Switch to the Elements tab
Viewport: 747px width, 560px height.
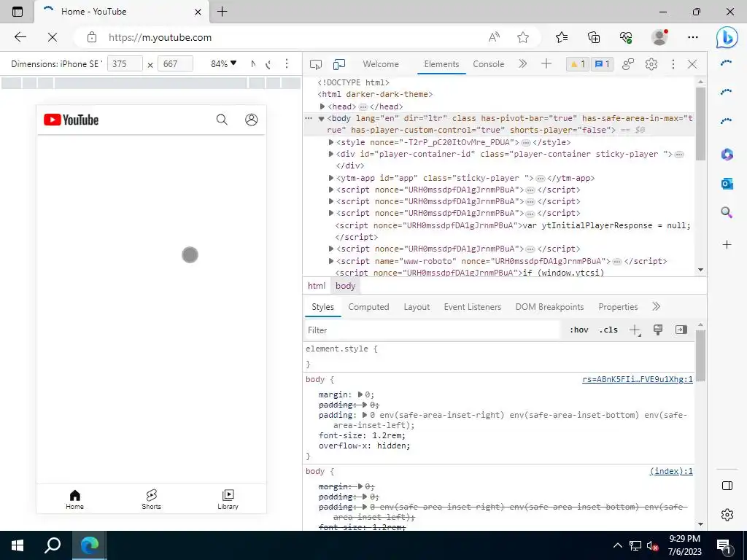point(441,64)
